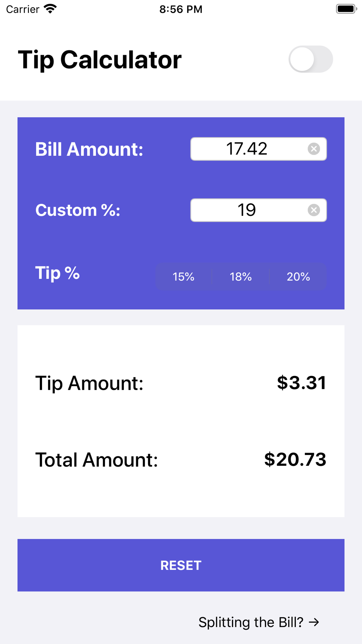Clear the Custom % field with the x icon
This screenshot has height=644, width=362.
314,210
